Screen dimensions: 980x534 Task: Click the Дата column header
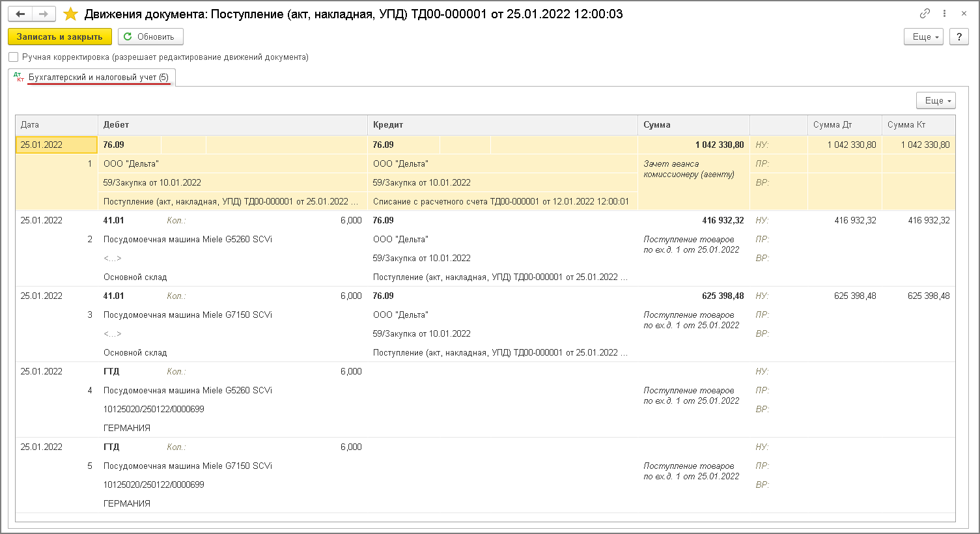[57, 125]
